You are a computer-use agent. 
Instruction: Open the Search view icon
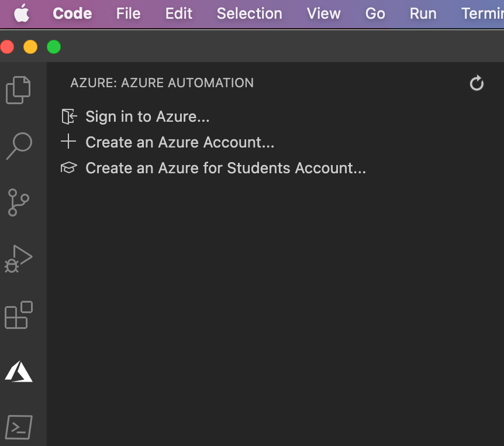(x=19, y=145)
